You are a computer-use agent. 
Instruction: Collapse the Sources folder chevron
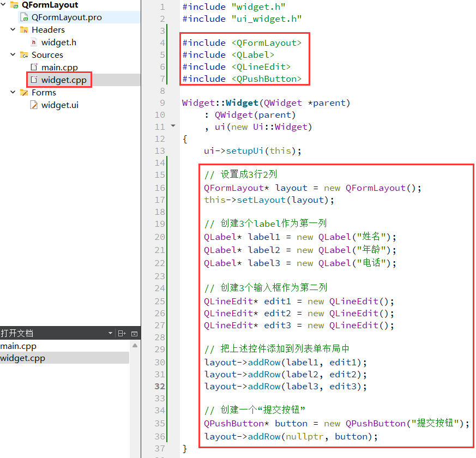pos(13,55)
